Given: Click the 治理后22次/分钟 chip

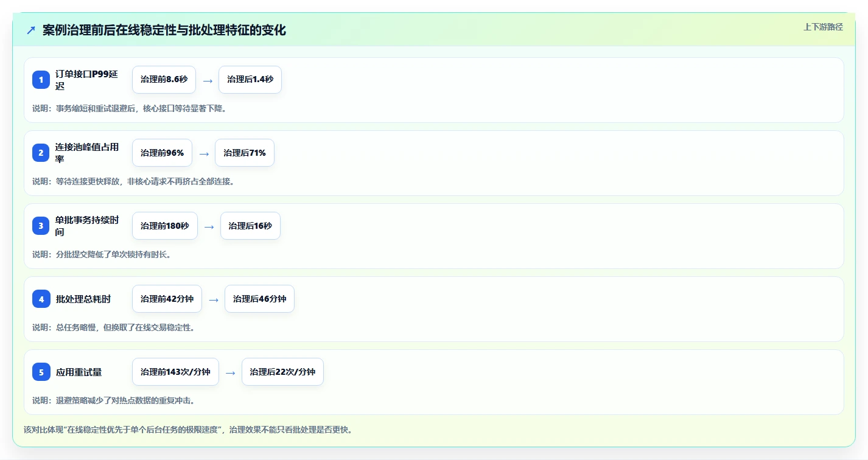Looking at the screenshot, I should tap(282, 372).
